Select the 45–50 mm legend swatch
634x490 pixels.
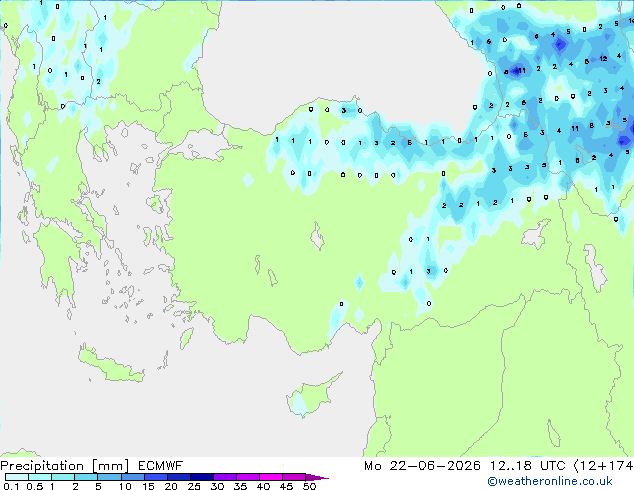pos(294,477)
